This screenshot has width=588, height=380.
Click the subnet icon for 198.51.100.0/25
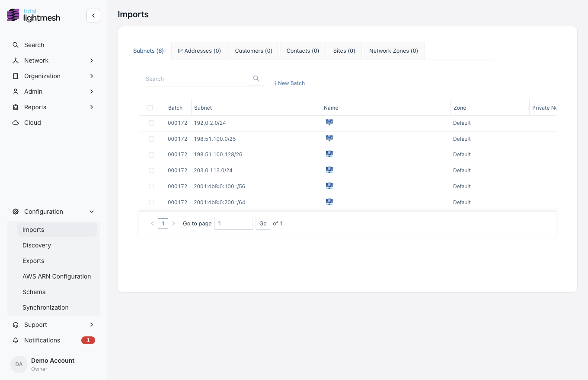329,138
